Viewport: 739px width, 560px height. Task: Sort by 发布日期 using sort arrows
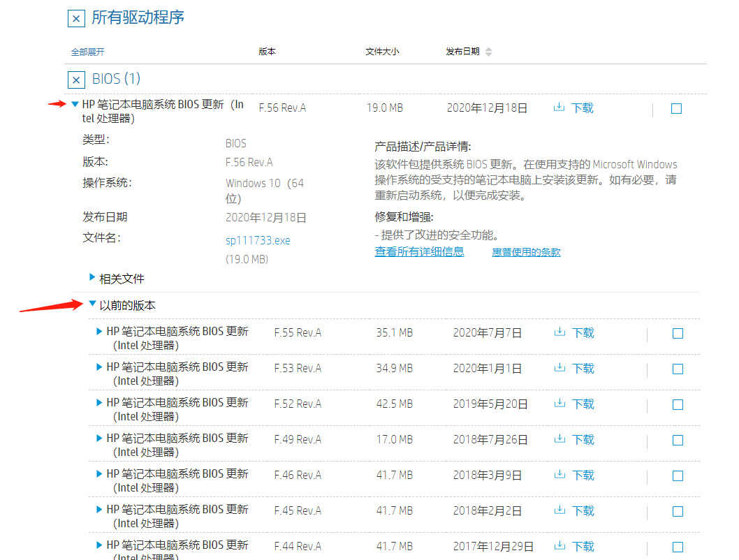pos(488,52)
